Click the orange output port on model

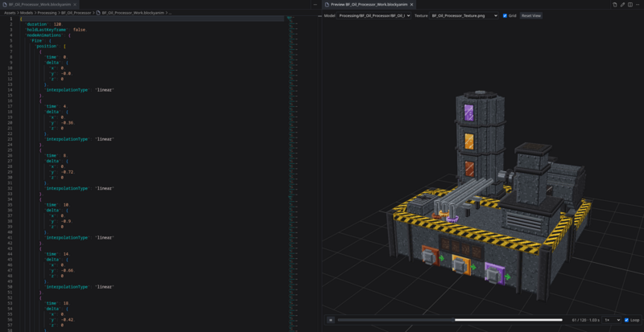point(460,264)
